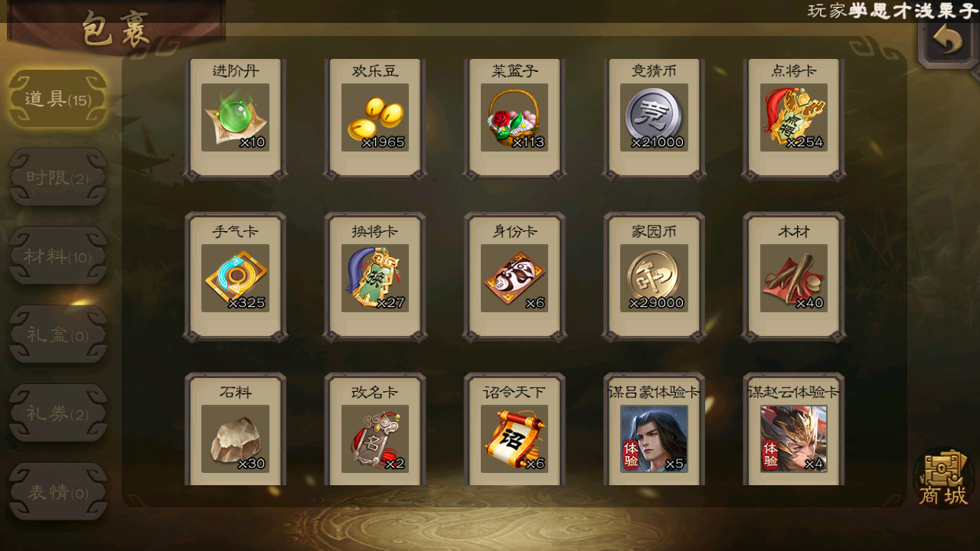Open the 礼券(2) tab
This screenshot has height=551, width=980.
point(58,413)
